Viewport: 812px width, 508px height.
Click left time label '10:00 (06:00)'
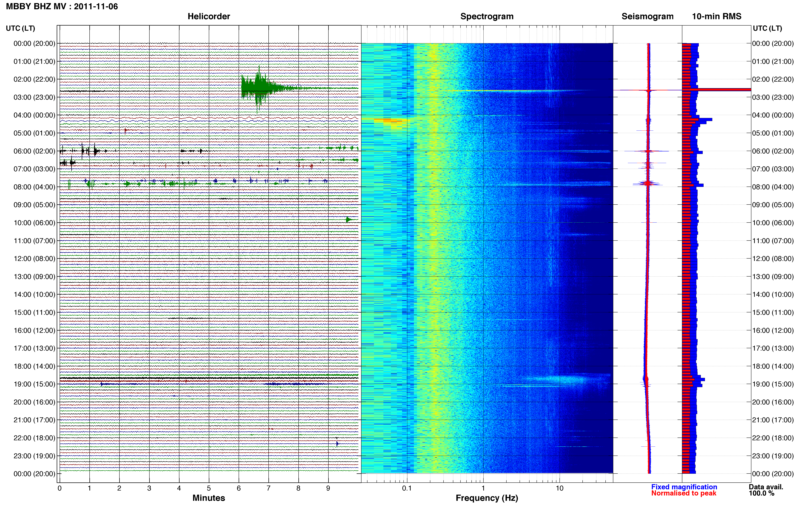[x=34, y=223]
